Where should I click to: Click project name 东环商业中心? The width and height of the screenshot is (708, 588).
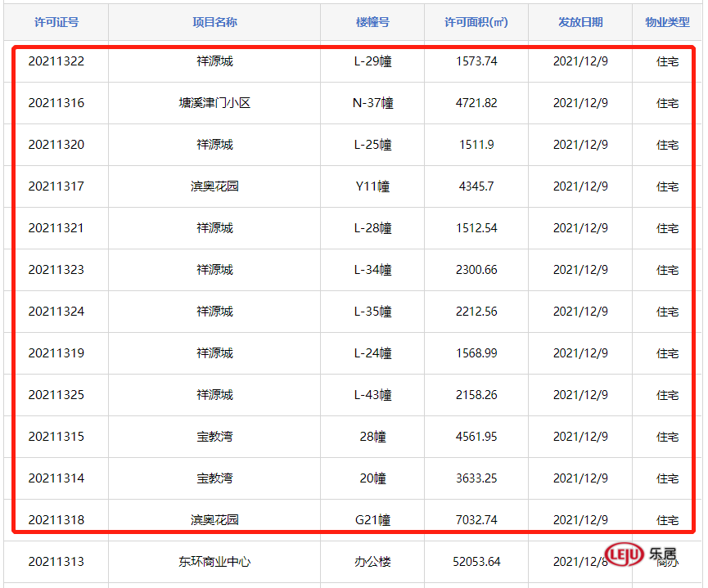click(214, 562)
